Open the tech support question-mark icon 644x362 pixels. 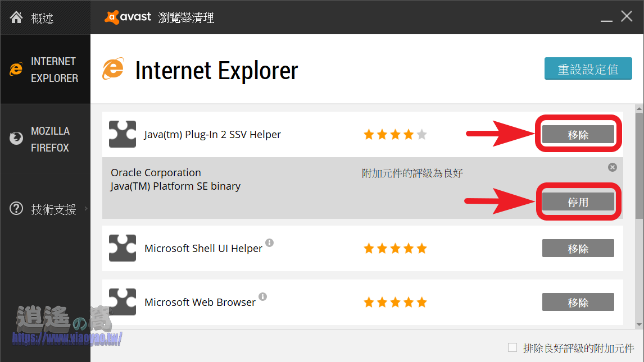16,209
